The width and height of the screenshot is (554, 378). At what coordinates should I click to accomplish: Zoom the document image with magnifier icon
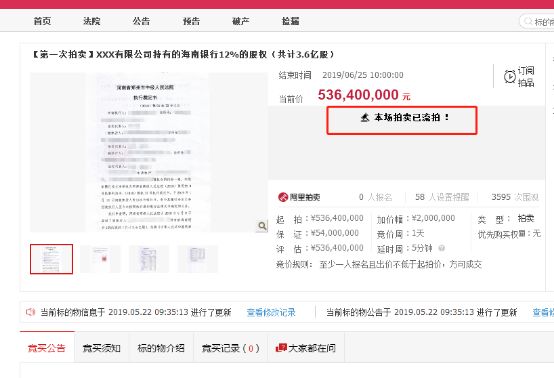tap(262, 226)
